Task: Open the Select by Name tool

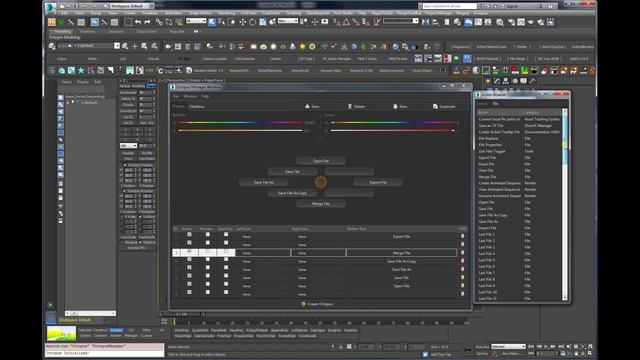Action: pos(222,22)
